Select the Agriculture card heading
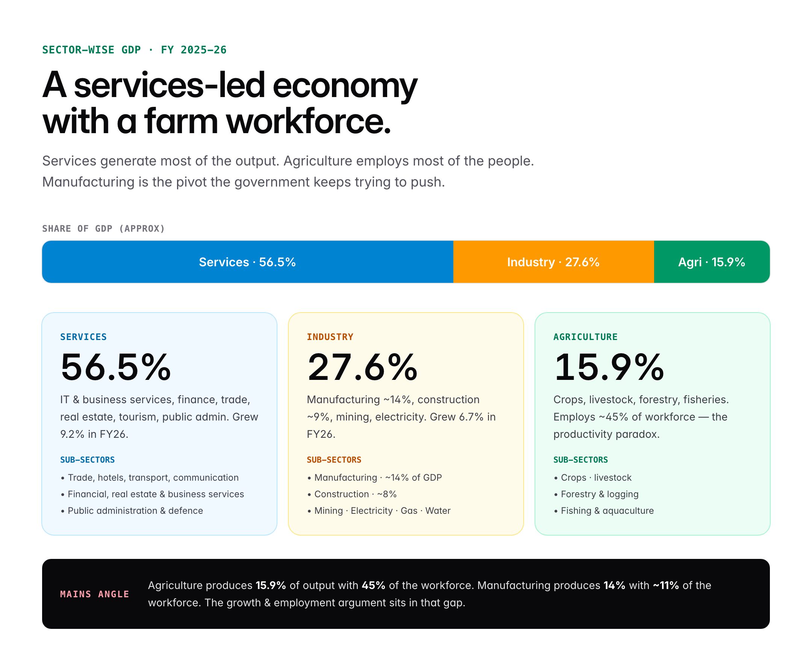 pos(585,337)
